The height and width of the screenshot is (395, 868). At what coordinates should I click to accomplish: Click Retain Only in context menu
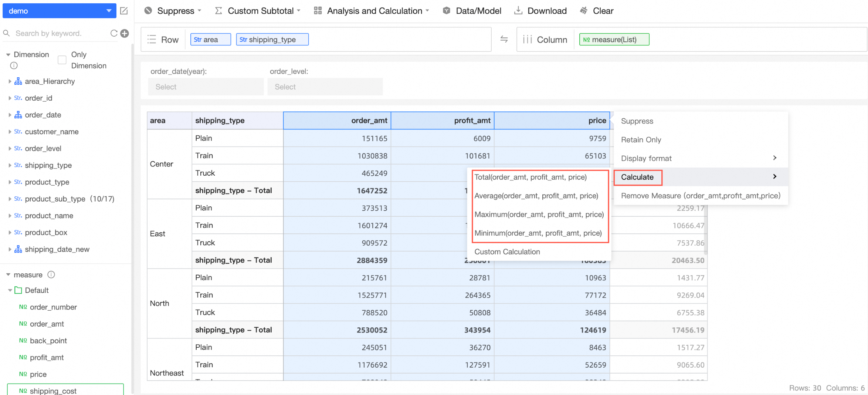[641, 139]
